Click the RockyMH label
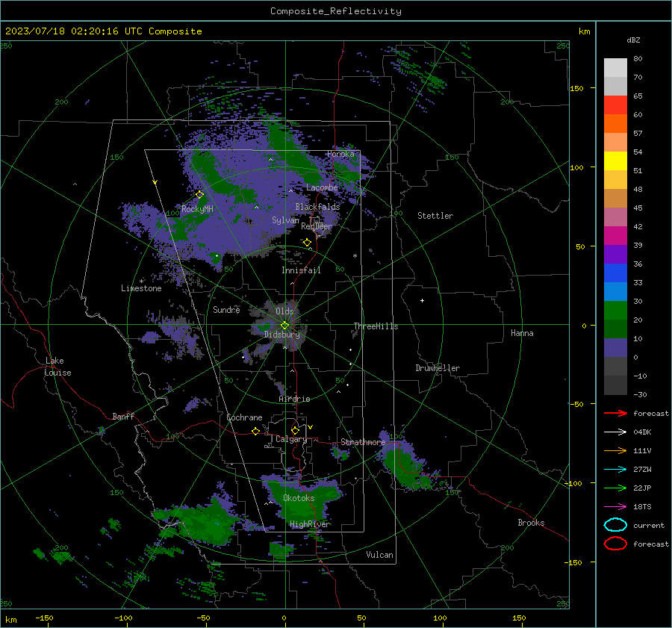672x628 pixels. coord(197,209)
